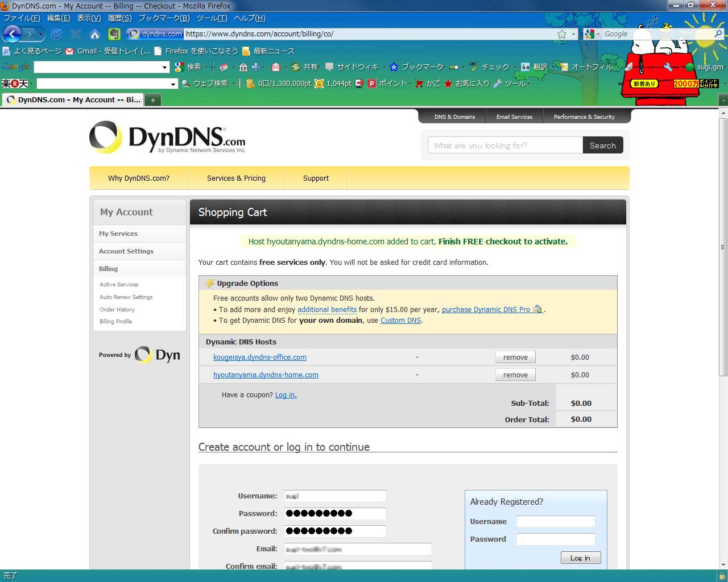Click the 'What are you looking for?' search field

click(x=505, y=145)
